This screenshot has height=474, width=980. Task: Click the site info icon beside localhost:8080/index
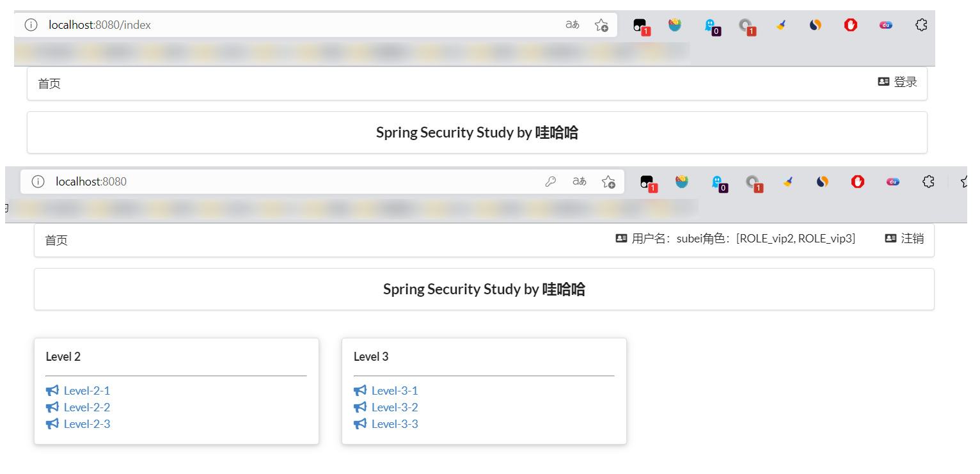[x=31, y=25]
